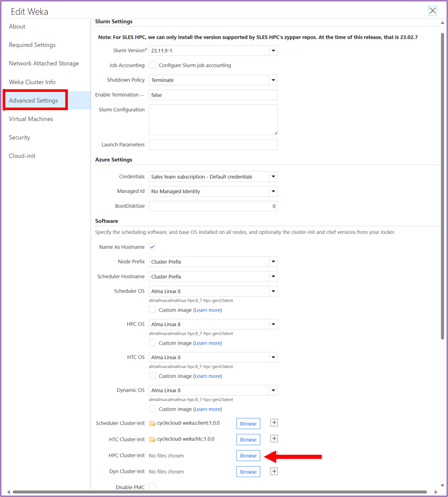This screenshot has height=497, width=448.
Task: Click the Launch Parameters input field
Action: (213, 145)
